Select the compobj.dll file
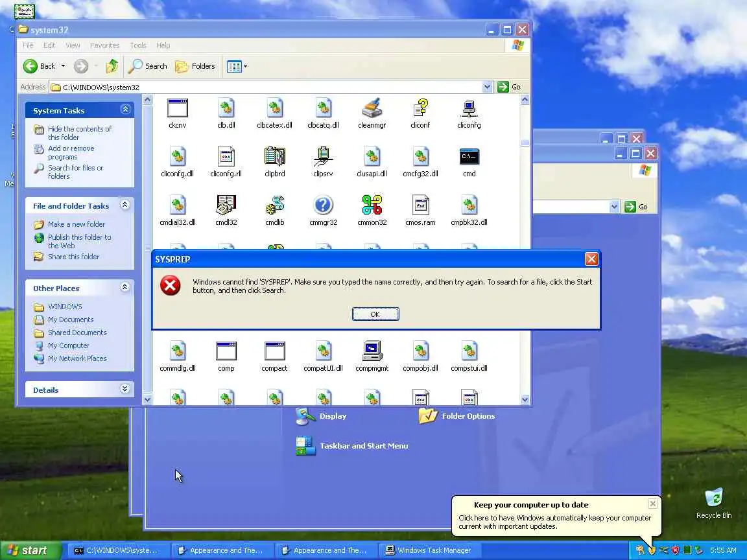Viewport: 747px width, 560px height. pos(421,351)
